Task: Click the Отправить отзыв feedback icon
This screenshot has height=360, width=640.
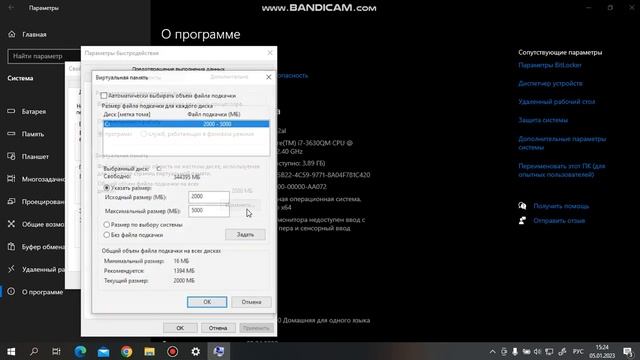Action: [x=522, y=220]
